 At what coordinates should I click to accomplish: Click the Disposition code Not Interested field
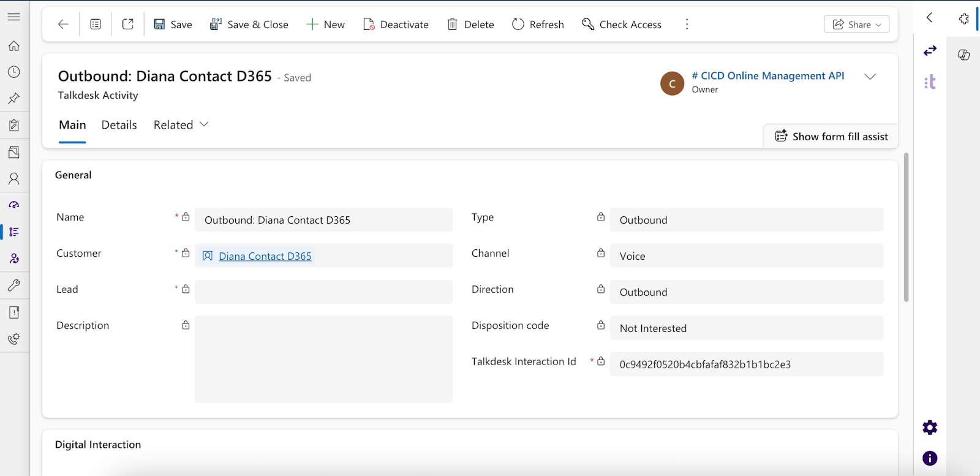click(x=747, y=328)
